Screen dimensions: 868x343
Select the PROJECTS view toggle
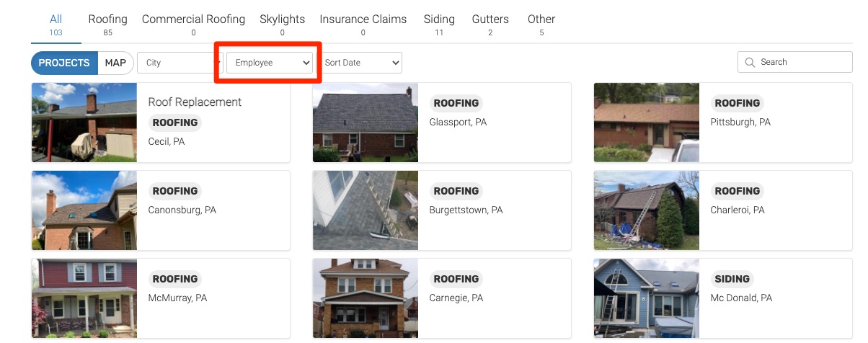coord(64,63)
